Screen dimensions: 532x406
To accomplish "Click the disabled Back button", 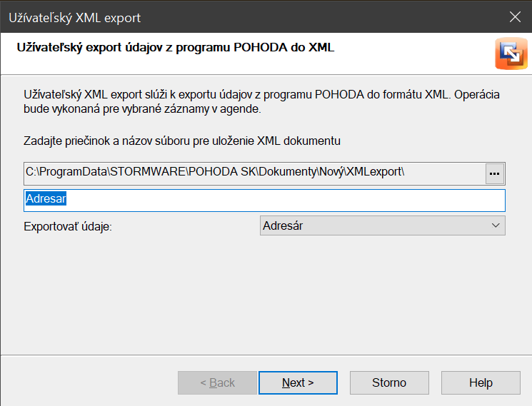I will (217, 383).
